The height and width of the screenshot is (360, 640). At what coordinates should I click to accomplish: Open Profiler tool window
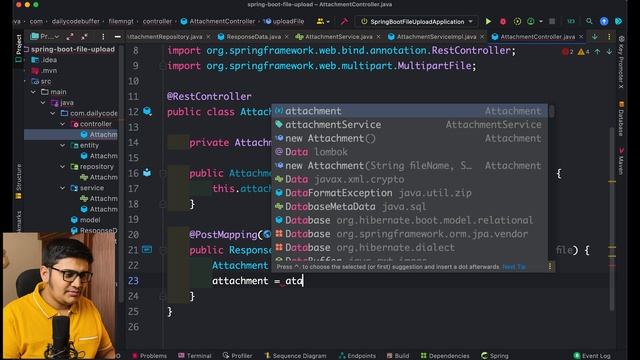click(x=238, y=356)
